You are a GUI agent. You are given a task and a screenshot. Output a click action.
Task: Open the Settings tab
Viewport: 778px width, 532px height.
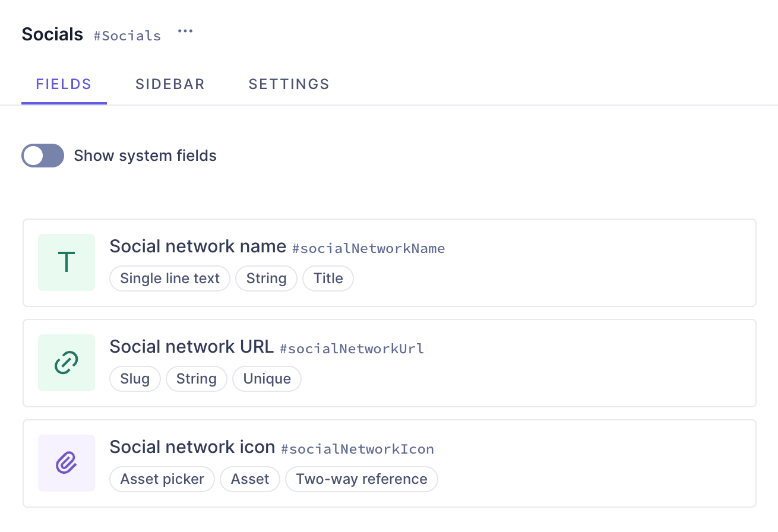tap(289, 84)
